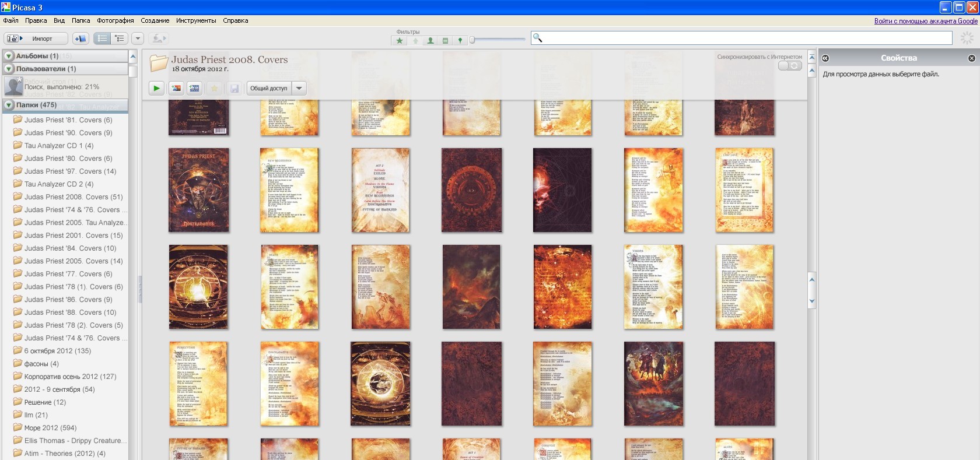Screen dimensions: 980x460
Task: Open the Создание menu
Action: (155, 20)
